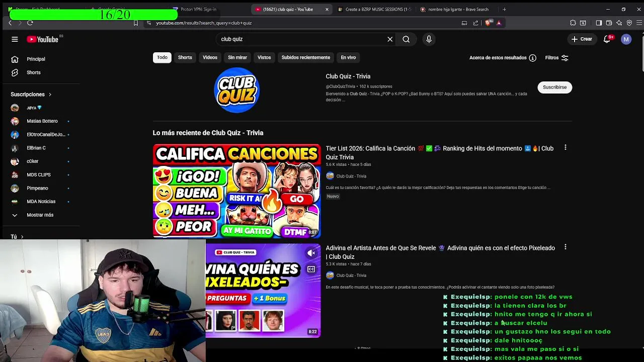Select the Videos filter chip
Viewport: 644px width, 362px height.
tap(210, 57)
